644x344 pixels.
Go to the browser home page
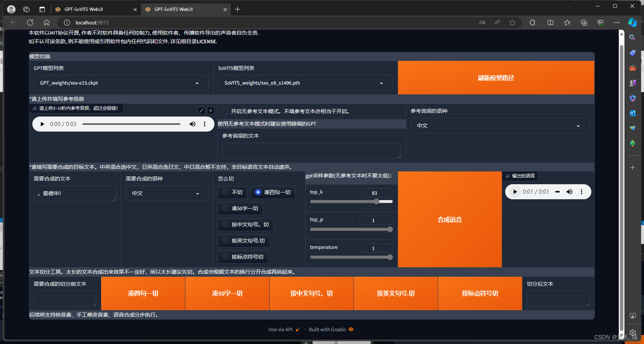coord(47,23)
